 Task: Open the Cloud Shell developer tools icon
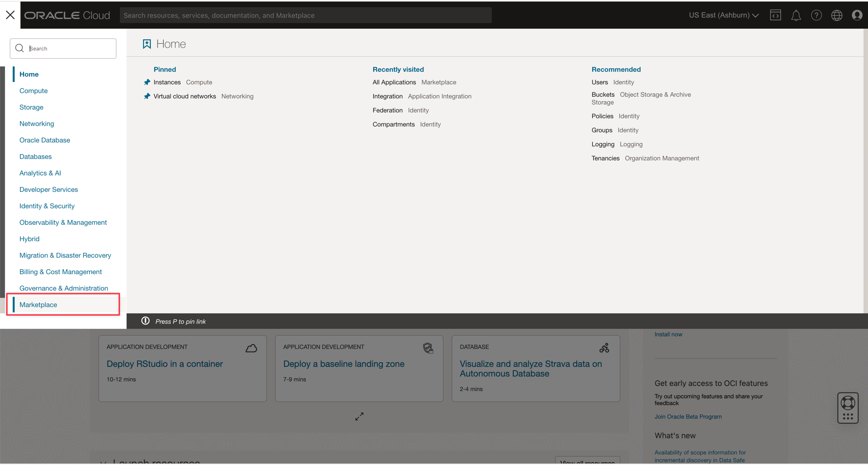(775, 15)
